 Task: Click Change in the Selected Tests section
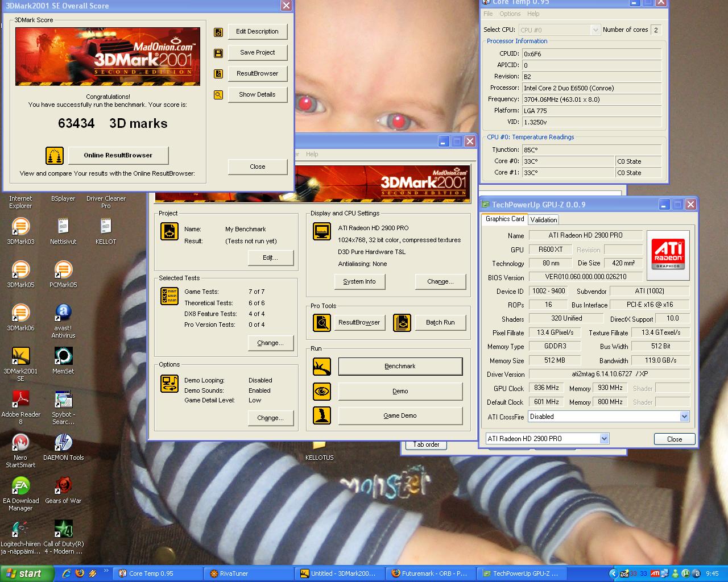tap(271, 343)
